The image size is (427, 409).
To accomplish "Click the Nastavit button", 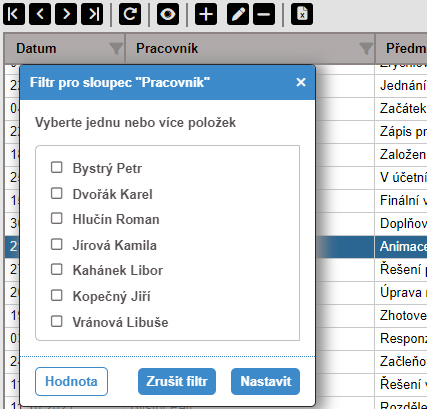I will pos(266,381).
